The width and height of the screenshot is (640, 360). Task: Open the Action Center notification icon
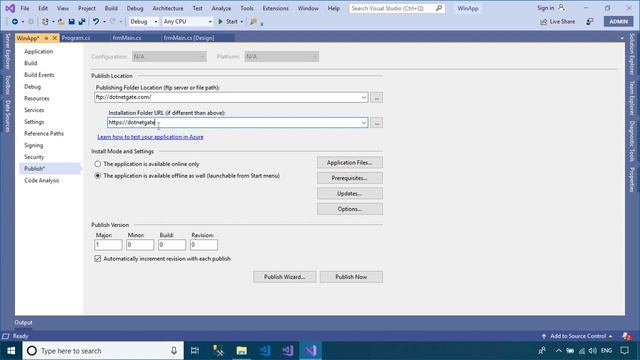tap(624, 351)
